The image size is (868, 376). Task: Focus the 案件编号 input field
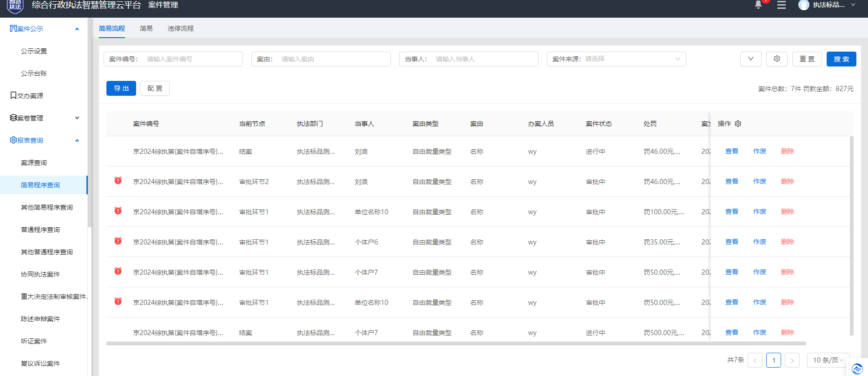pos(173,59)
